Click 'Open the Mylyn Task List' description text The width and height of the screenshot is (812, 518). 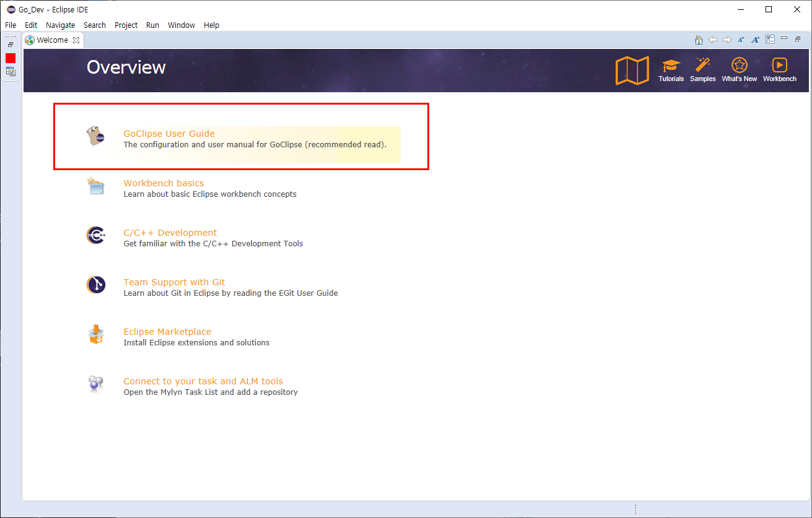click(211, 392)
